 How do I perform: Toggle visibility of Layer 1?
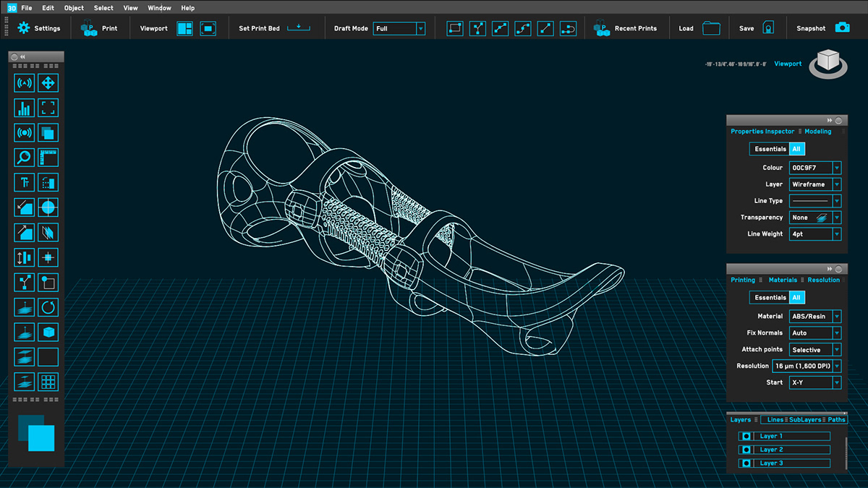pyautogui.click(x=746, y=437)
